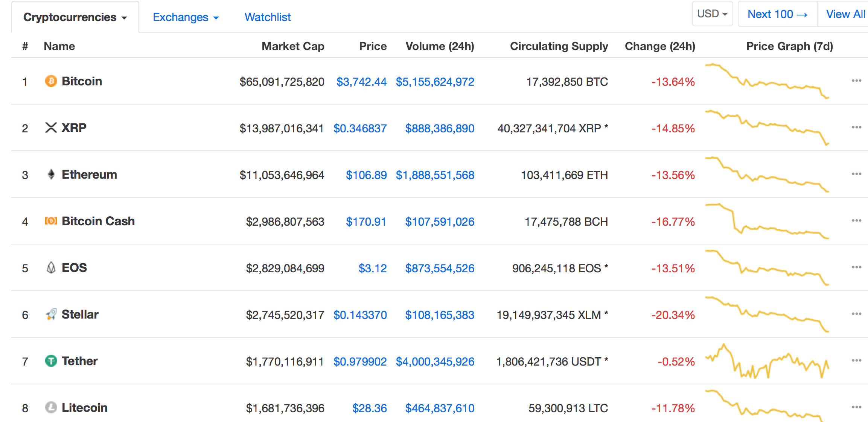Sort by the Change (24h) column header
Image resolution: width=868 pixels, height=422 pixels.
pos(660,46)
